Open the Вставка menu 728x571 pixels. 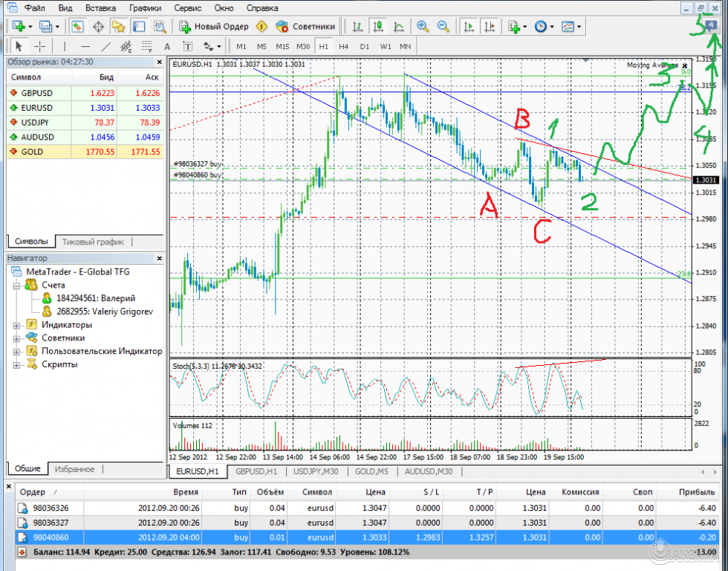[x=100, y=7]
